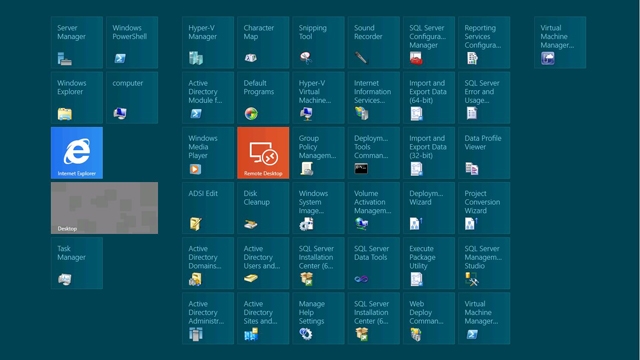Viewport: 640px width, 360px height.
Task: Open Disk Cleanup tile
Action: pyautogui.click(x=263, y=208)
